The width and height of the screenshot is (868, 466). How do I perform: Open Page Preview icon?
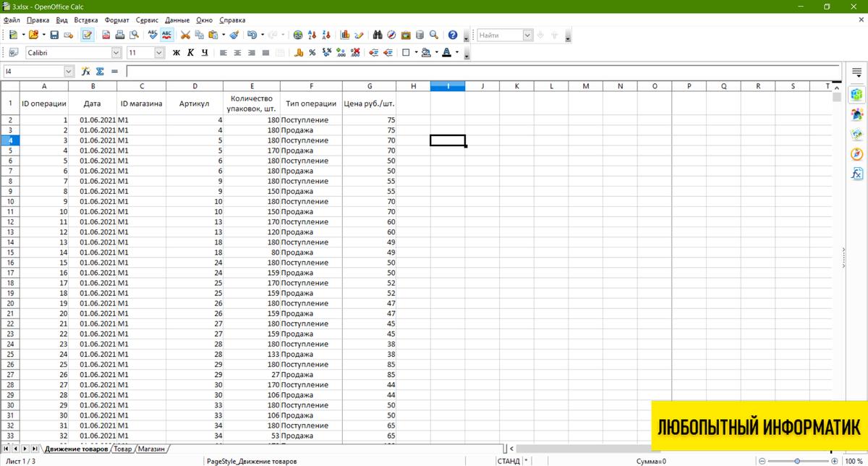[134, 35]
